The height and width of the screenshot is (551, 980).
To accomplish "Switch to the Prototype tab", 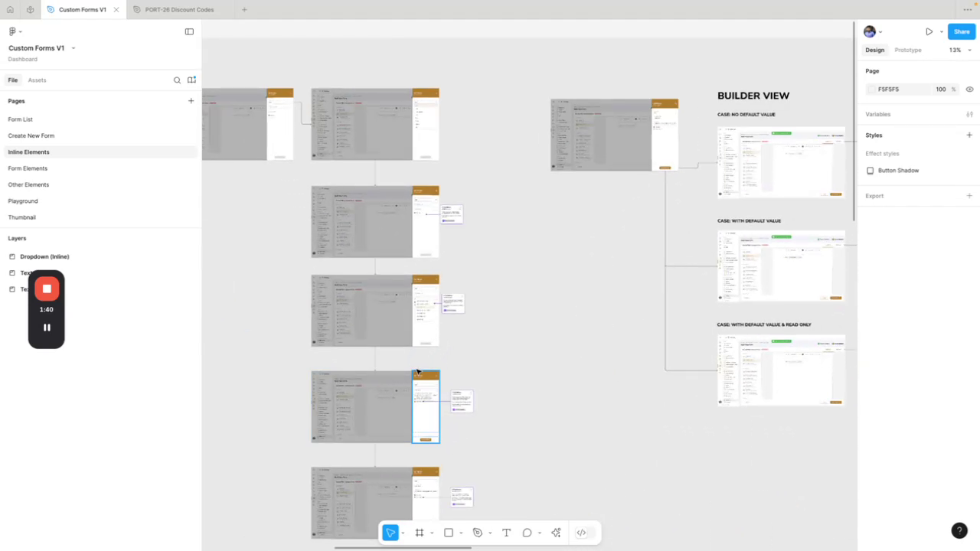I will click(908, 51).
